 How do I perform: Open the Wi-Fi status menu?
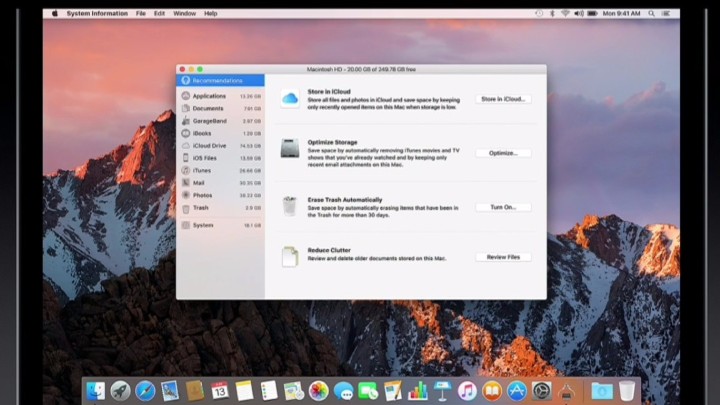tap(565, 13)
